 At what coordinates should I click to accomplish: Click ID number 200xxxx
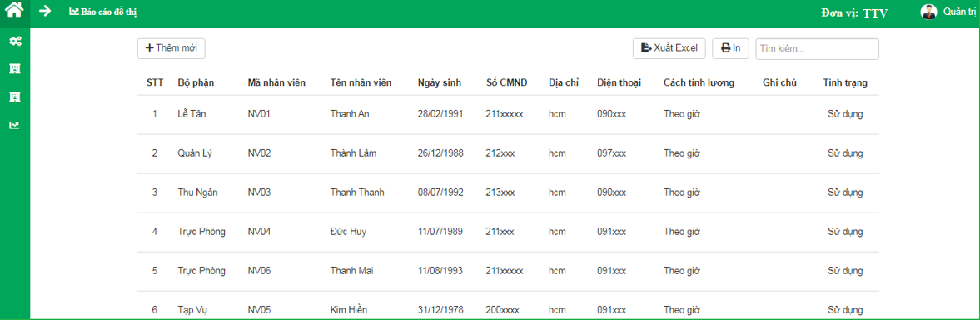coord(502,310)
